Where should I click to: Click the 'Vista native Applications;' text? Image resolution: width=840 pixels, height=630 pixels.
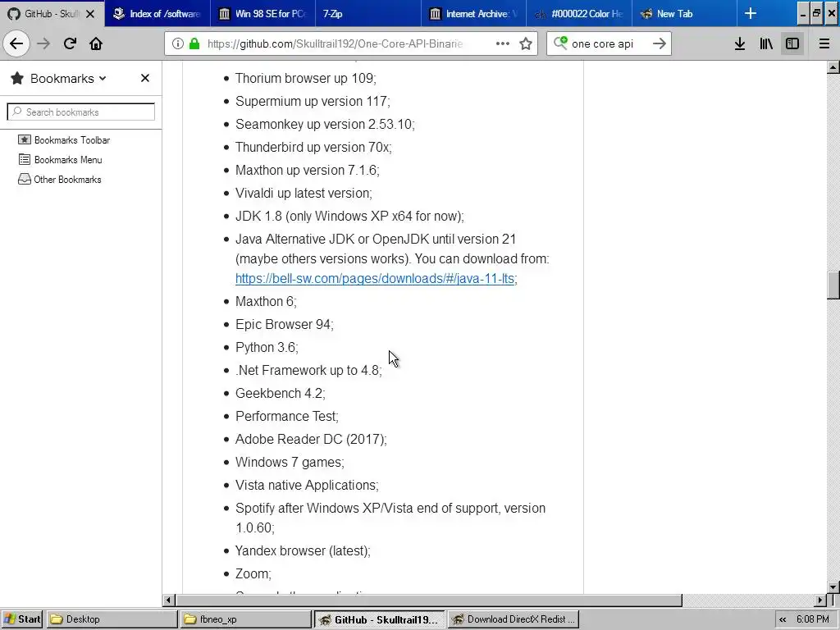[307, 486]
